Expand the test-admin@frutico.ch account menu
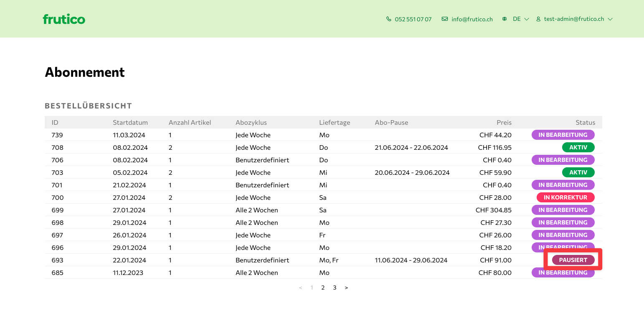Image resolution: width=644 pixels, height=315 pixels. 578,19
